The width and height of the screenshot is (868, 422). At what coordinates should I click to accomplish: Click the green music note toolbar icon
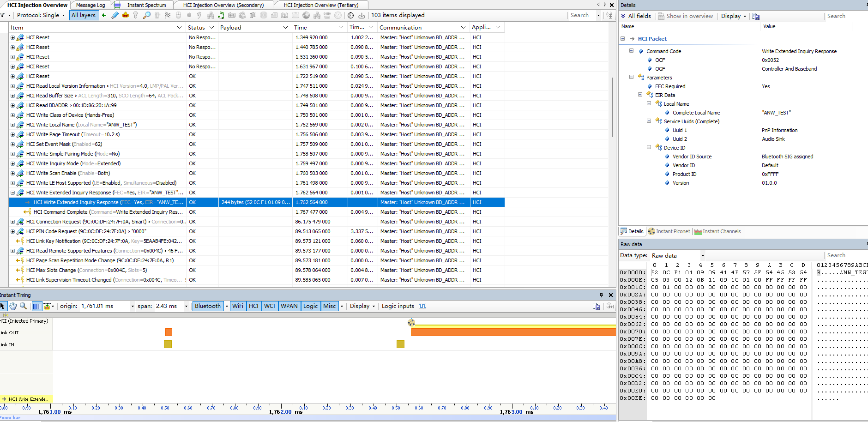pos(221,15)
